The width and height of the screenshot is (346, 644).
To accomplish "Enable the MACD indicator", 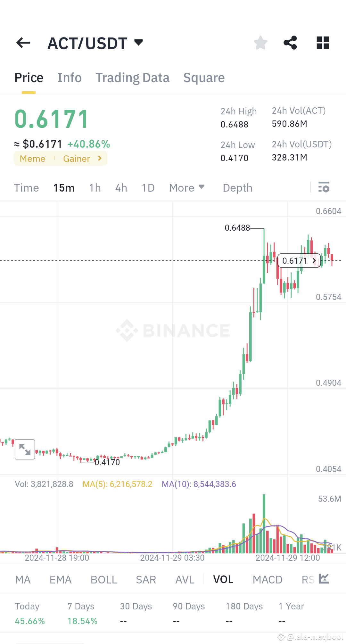I will [268, 579].
